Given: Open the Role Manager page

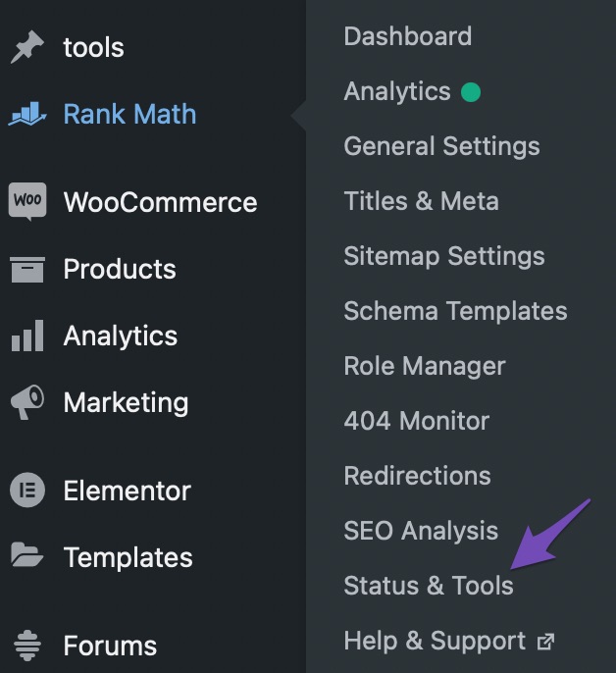Looking at the screenshot, I should click(x=424, y=366).
